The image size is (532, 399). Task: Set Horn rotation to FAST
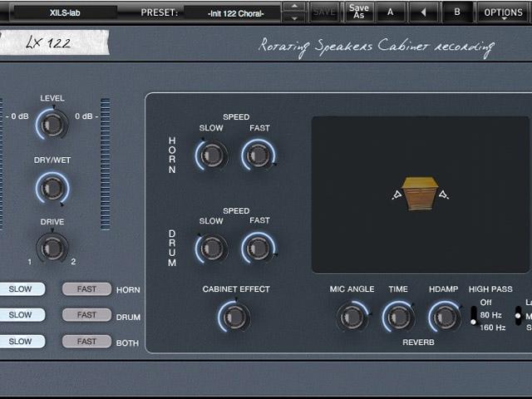coord(86,289)
